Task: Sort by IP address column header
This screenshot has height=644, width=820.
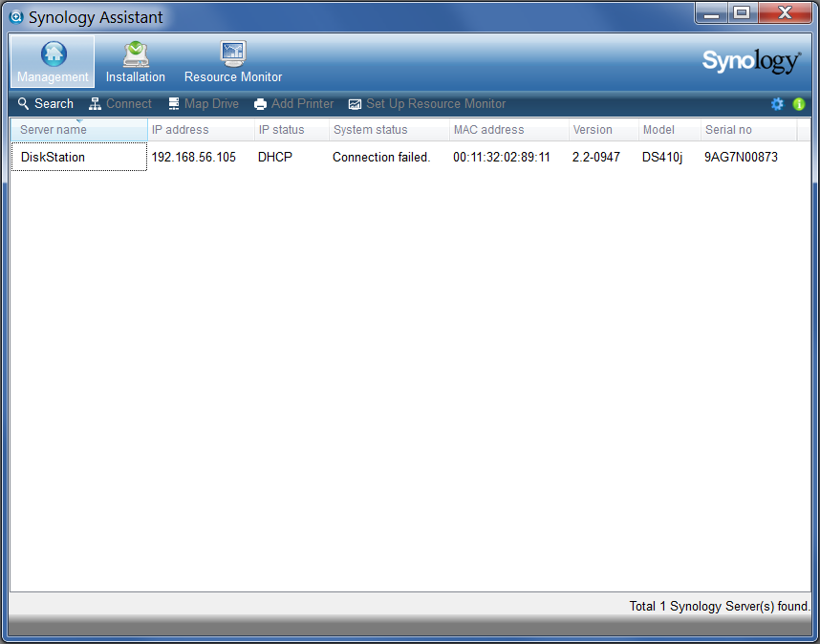Action: click(x=202, y=130)
